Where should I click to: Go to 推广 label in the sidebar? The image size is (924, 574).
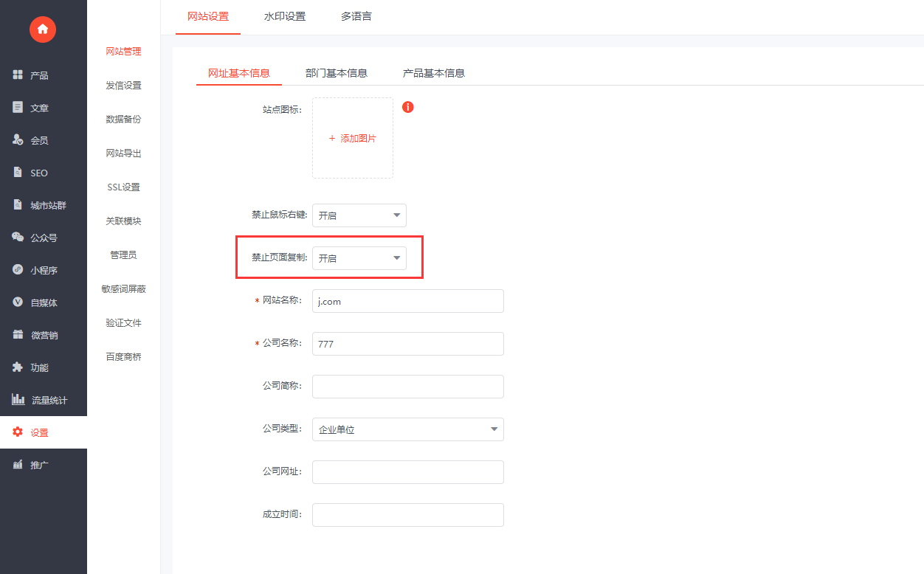point(39,465)
